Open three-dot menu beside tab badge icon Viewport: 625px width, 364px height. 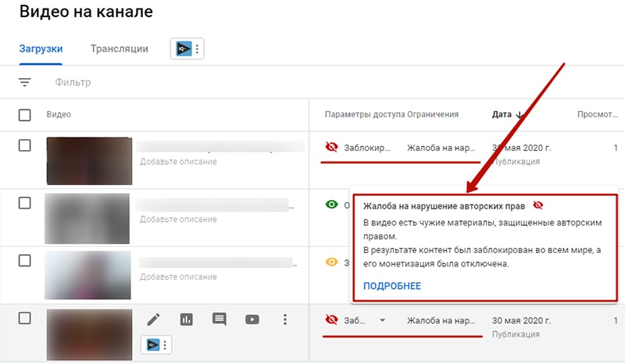pos(198,49)
